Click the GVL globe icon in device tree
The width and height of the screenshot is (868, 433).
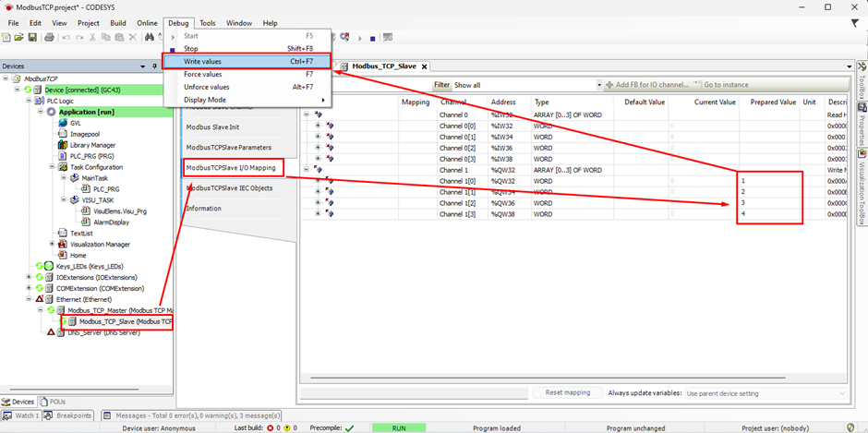pyautogui.click(x=63, y=123)
